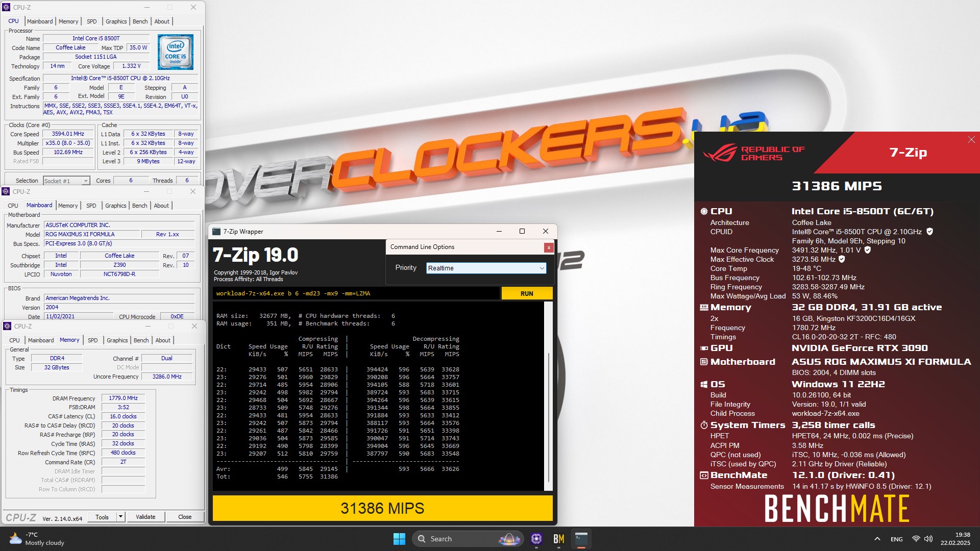Click the Multiplier value x35.0

click(68, 143)
